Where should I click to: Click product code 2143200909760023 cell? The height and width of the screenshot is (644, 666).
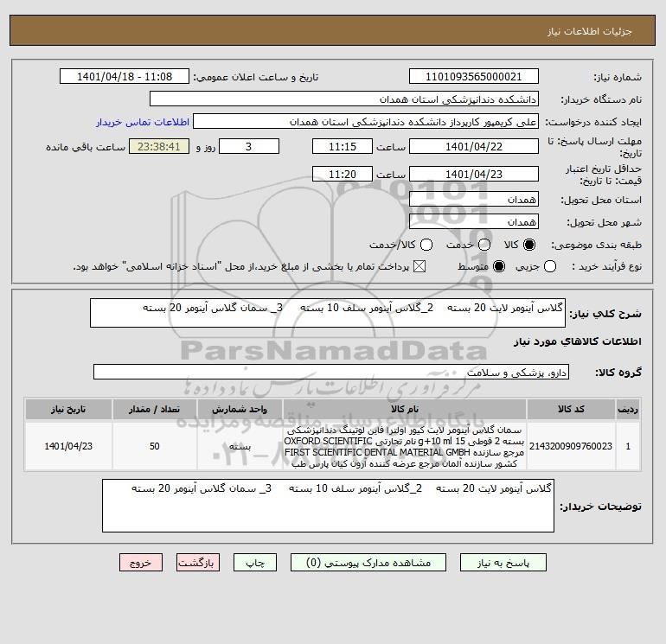(x=571, y=446)
